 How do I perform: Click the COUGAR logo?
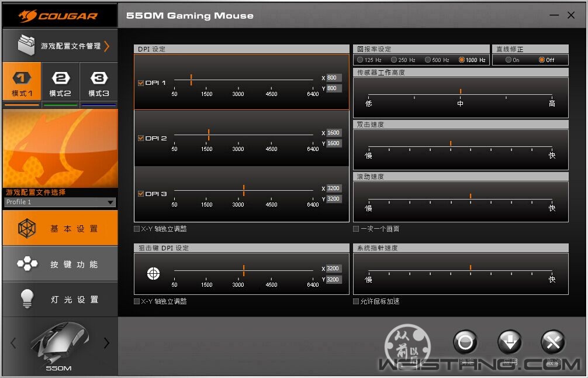pos(58,16)
